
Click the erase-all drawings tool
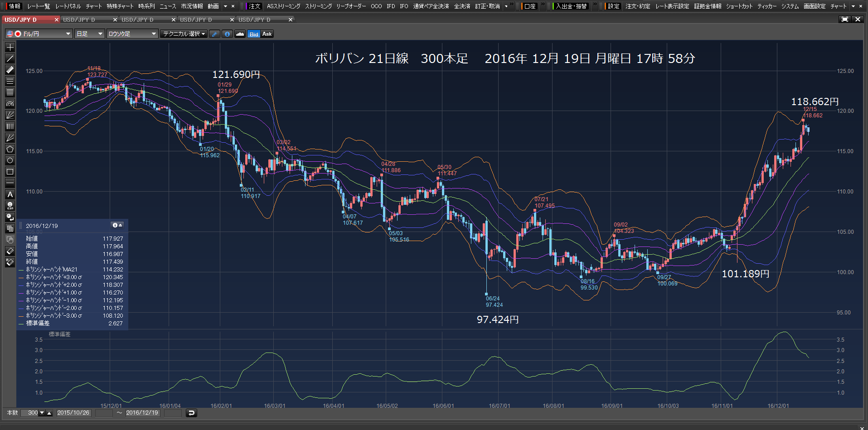point(10,262)
